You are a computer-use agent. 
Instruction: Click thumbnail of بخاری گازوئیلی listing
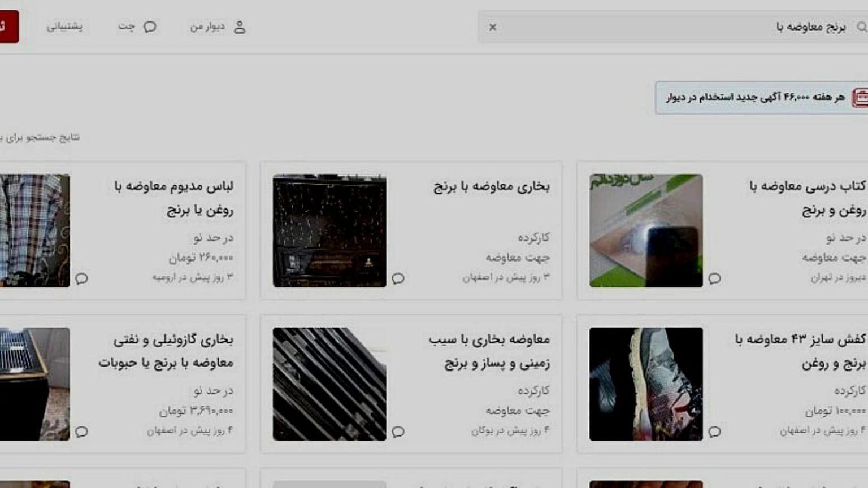click(34, 384)
